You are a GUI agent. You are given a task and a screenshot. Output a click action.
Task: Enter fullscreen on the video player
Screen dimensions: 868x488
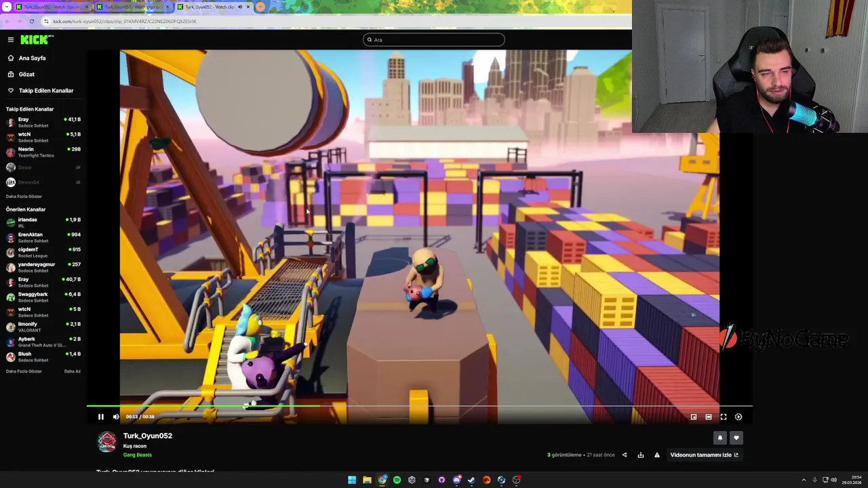[724, 417]
